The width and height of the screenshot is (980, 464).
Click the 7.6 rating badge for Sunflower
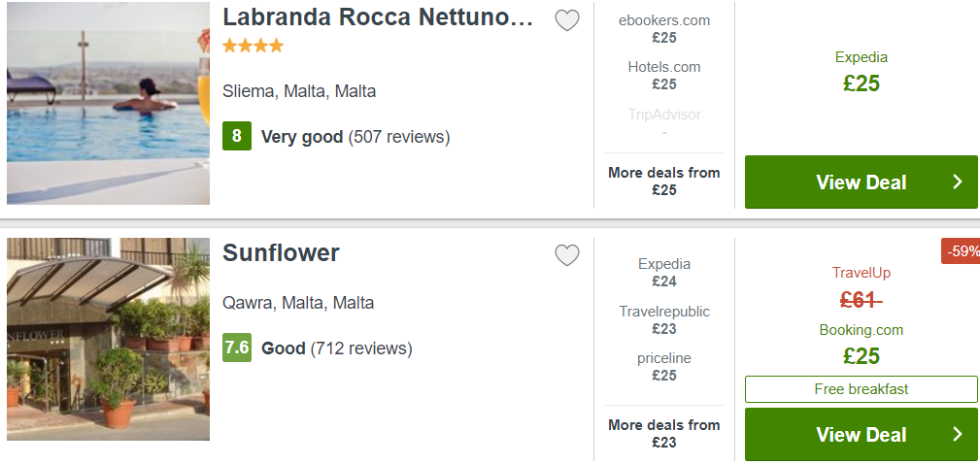(x=237, y=348)
